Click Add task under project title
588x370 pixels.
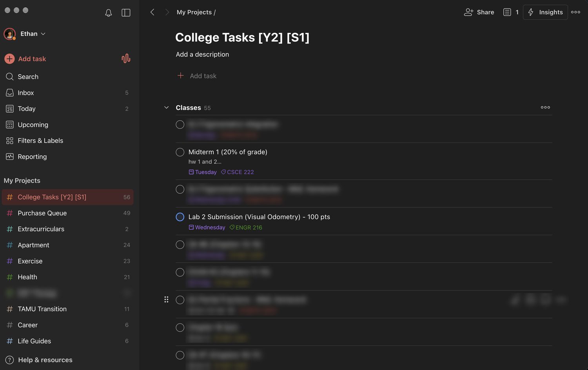point(197,76)
